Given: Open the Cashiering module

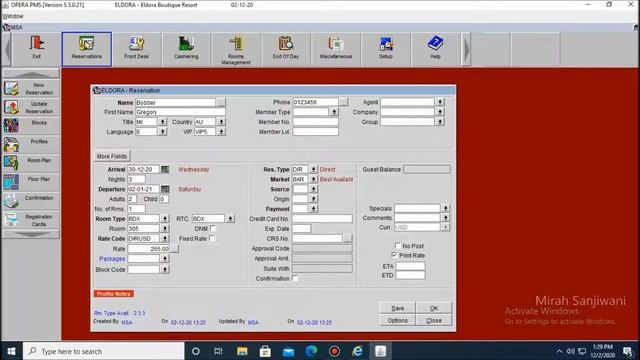Looking at the screenshot, I should [x=186, y=49].
